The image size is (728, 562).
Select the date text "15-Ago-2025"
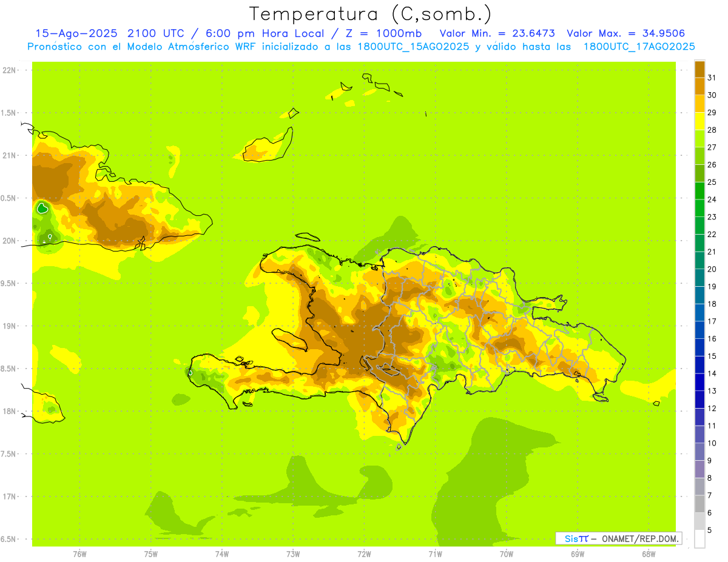click(76, 33)
